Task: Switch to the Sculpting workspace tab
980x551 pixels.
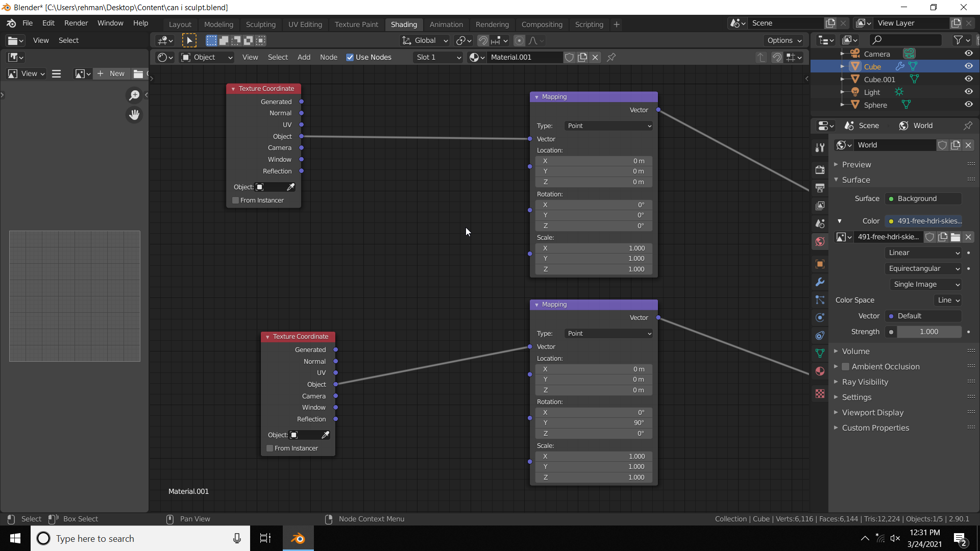Action: pyautogui.click(x=260, y=24)
